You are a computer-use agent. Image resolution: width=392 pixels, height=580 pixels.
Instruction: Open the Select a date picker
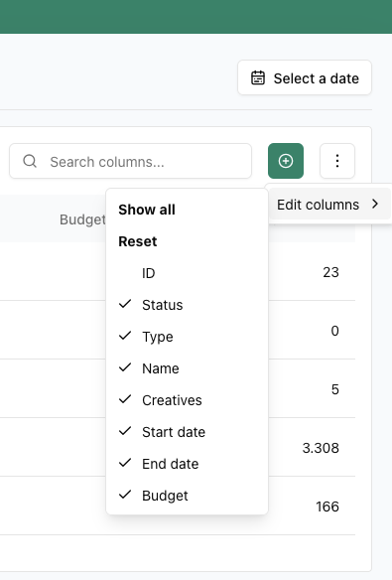pyautogui.click(x=305, y=77)
